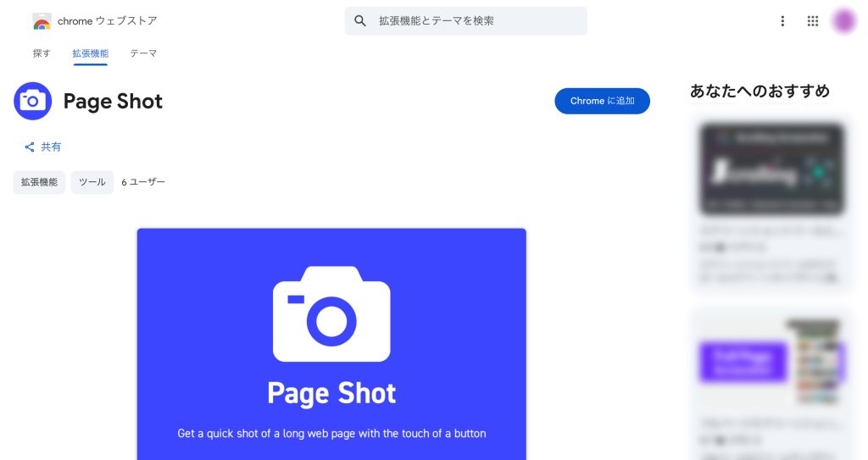Image resolution: width=868 pixels, height=460 pixels.
Task: Open the Chrome Web Store logo home
Action: click(95, 21)
